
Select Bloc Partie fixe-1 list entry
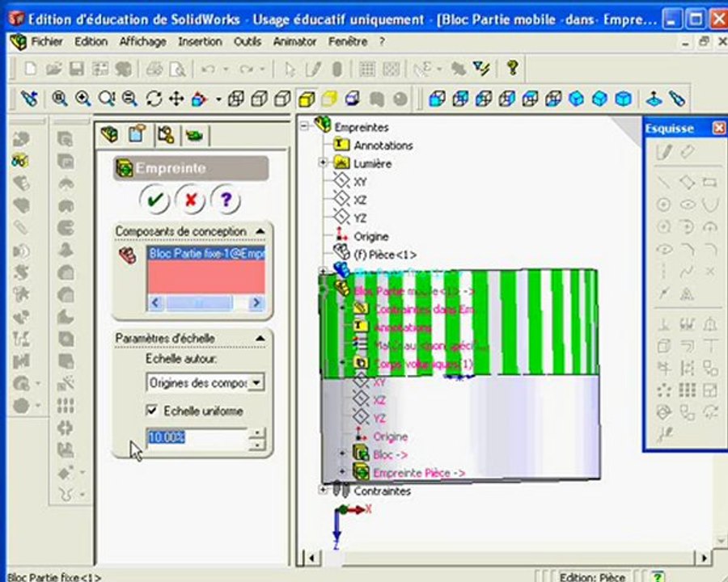[x=206, y=253]
